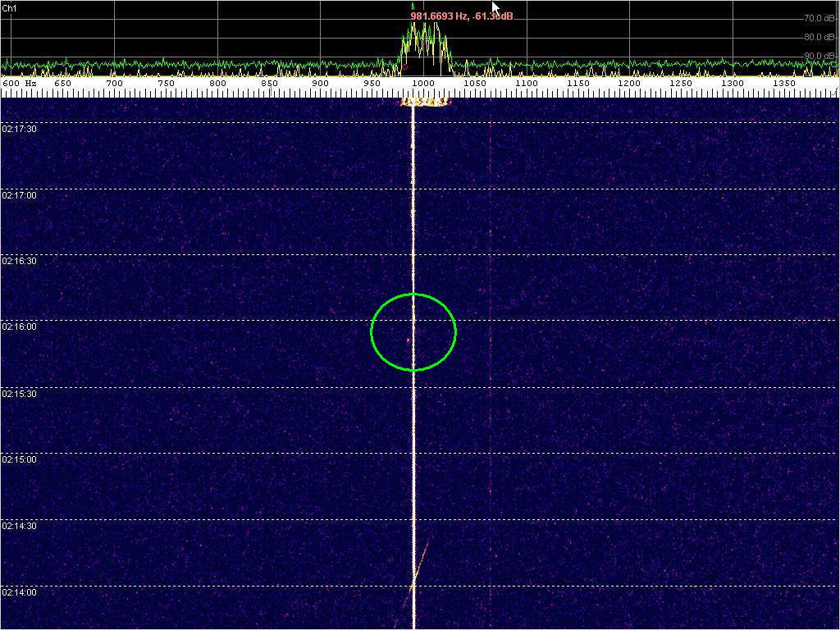Click the 1000 Hz frequency scale mark
The height and width of the screenshot is (630, 840).
(x=422, y=84)
